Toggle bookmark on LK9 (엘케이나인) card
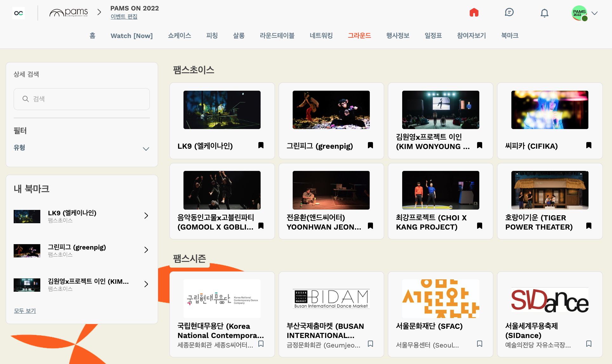Viewport: 612px width, 364px height. pyautogui.click(x=261, y=145)
